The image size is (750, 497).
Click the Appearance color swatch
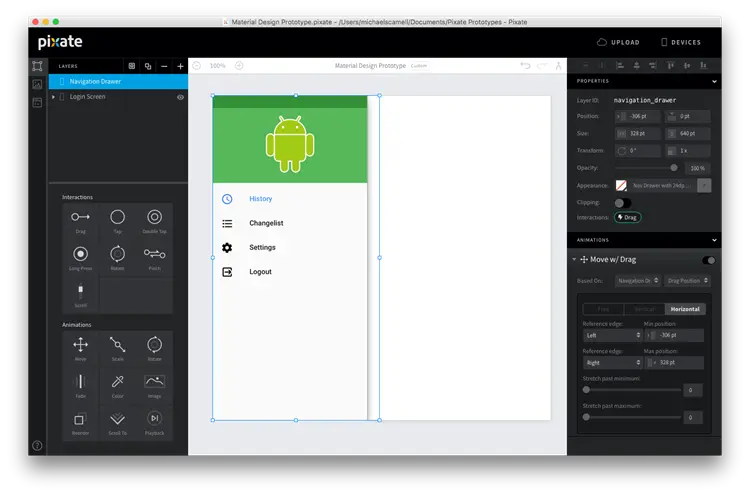[x=621, y=186]
